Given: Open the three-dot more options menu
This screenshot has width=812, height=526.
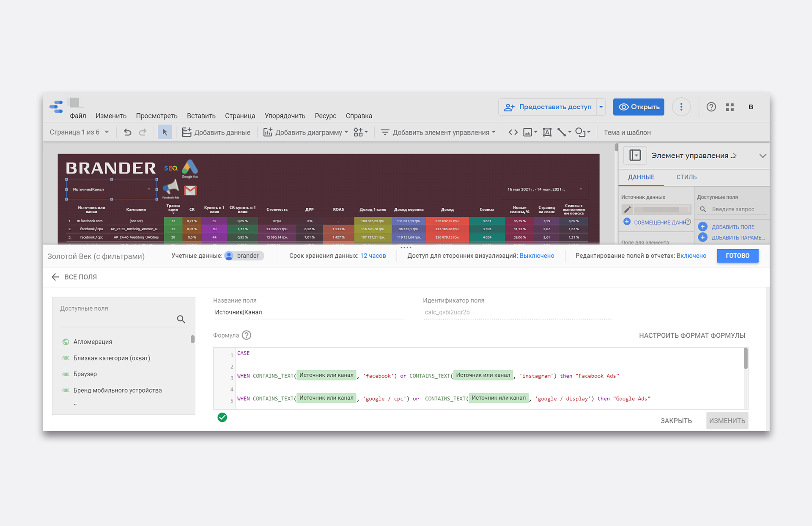Looking at the screenshot, I should [x=681, y=107].
